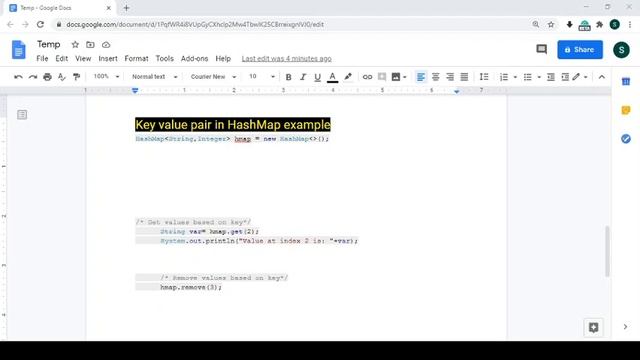Open the Normal text style dropdown

(154, 76)
